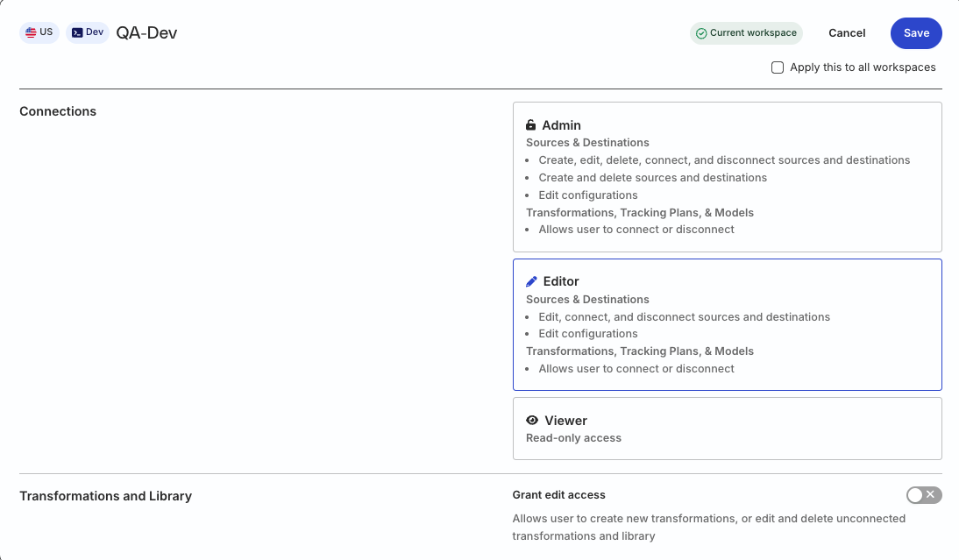
Task: Click the Transformations and Library heading
Action: click(x=105, y=495)
